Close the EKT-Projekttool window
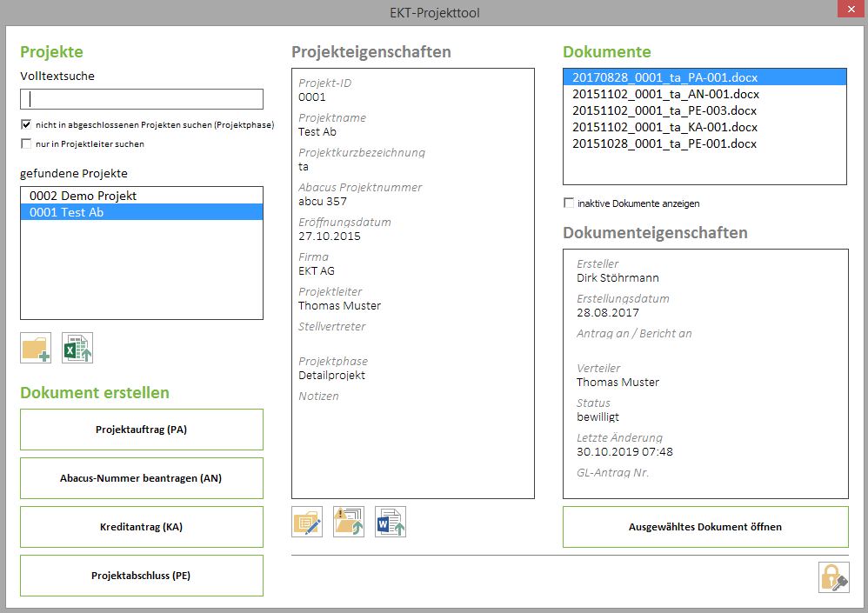Viewport: 868px width, 613px height. 851,10
